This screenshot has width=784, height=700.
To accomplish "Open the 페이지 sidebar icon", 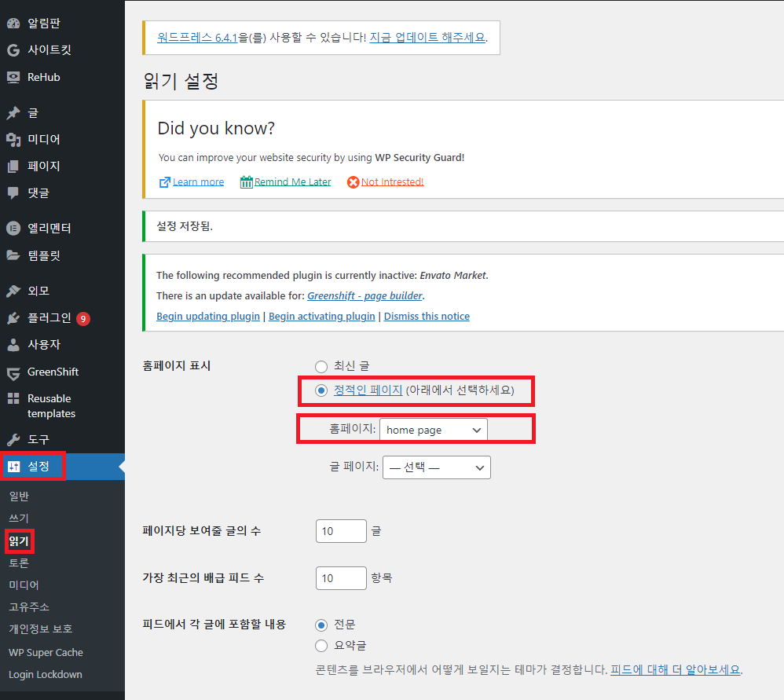I will pos(13,166).
